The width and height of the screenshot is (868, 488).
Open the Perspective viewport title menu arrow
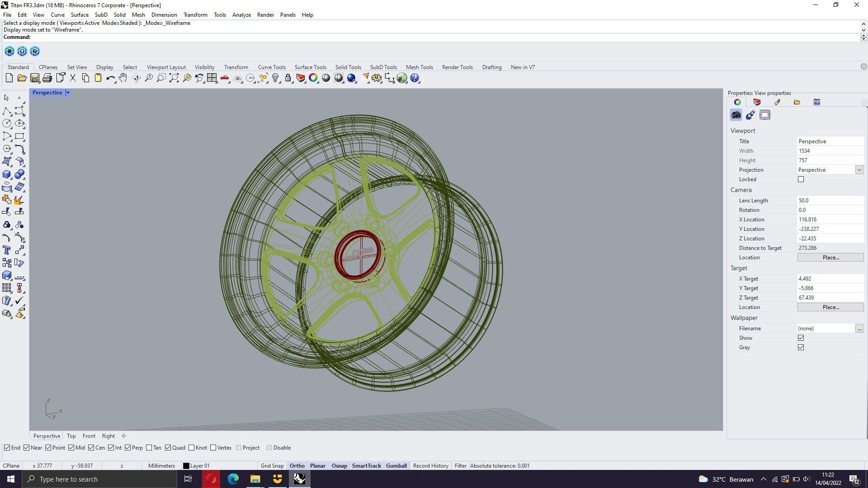click(x=68, y=93)
